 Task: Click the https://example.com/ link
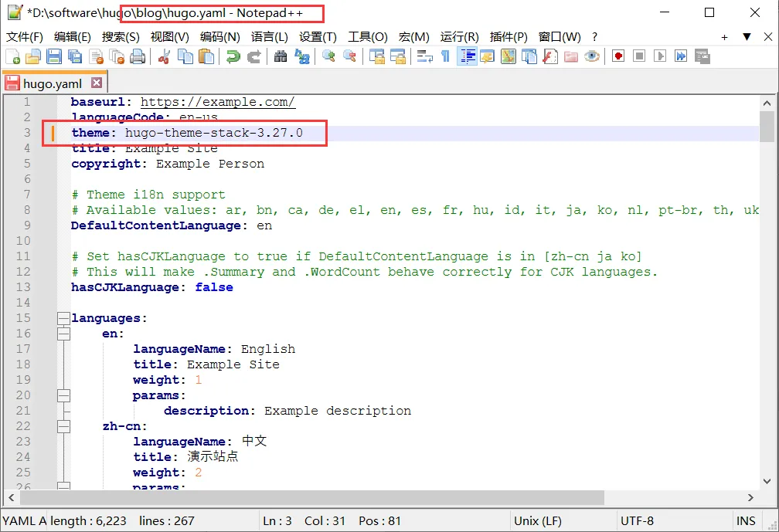(x=217, y=102)
